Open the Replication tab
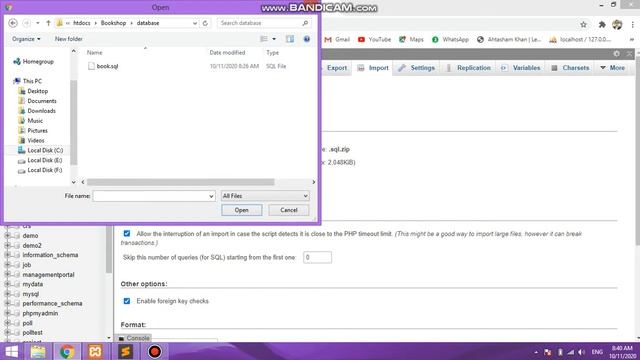640x360 pixels. click(x=469, y=68)
